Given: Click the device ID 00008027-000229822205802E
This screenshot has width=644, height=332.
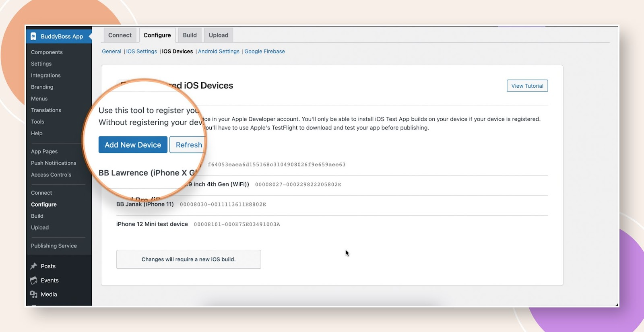Looking at the screenshot, I should click(x=298, y=184).
